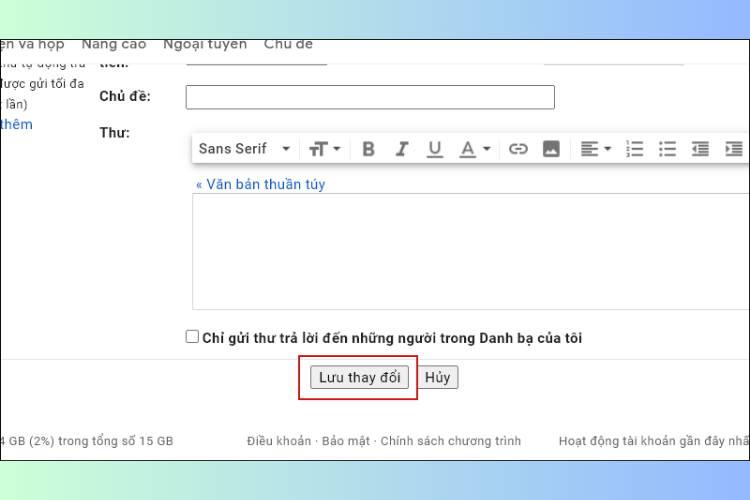Check 'Chỉ gửi thư trả lời' contacts-only checkbox
The width and height of the screenshot is (750, 500).
[x=192, y=336]
